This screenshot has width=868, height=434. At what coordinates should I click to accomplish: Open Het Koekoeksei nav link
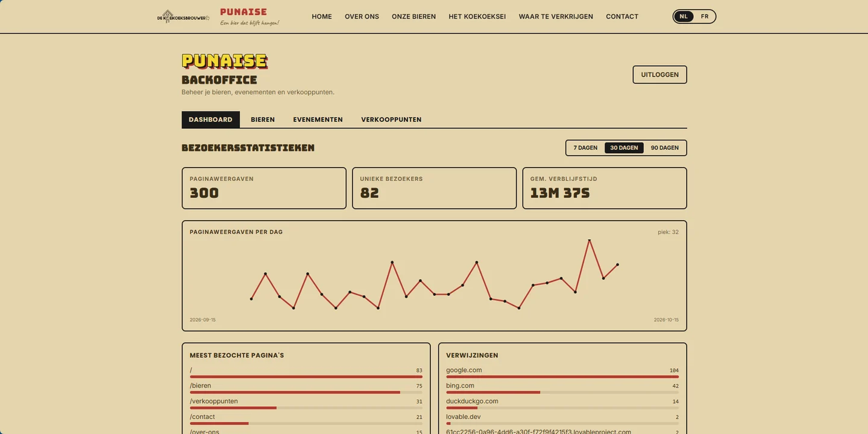click(477, 17)
